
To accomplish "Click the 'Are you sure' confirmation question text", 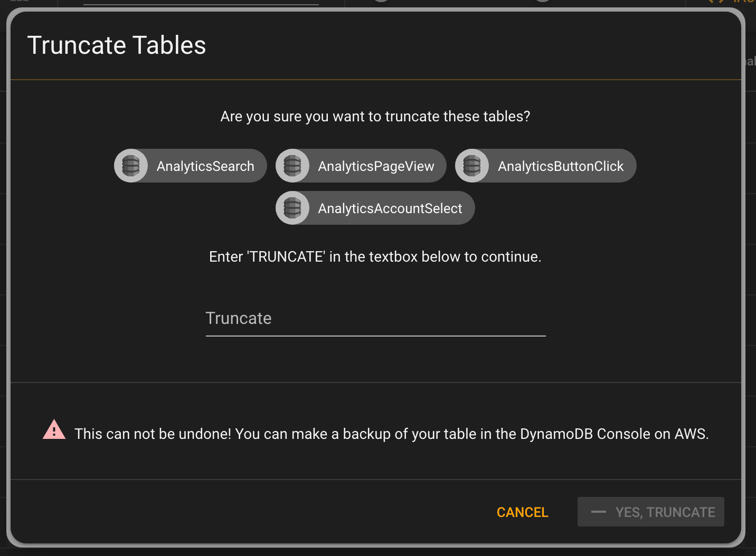I will pos(375,117).
